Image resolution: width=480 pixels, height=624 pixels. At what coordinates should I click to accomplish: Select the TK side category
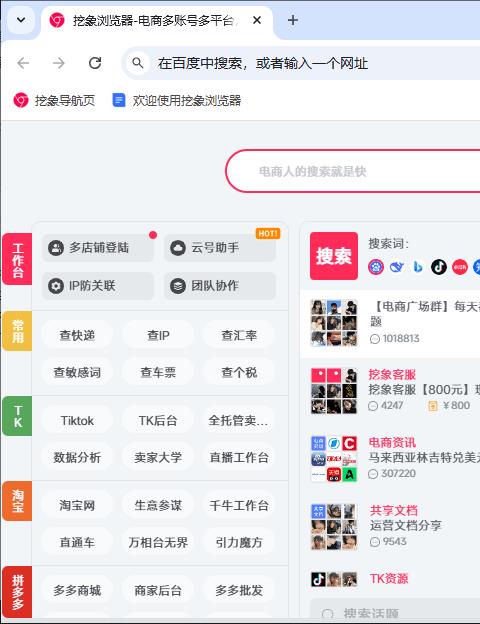[17, 416]
